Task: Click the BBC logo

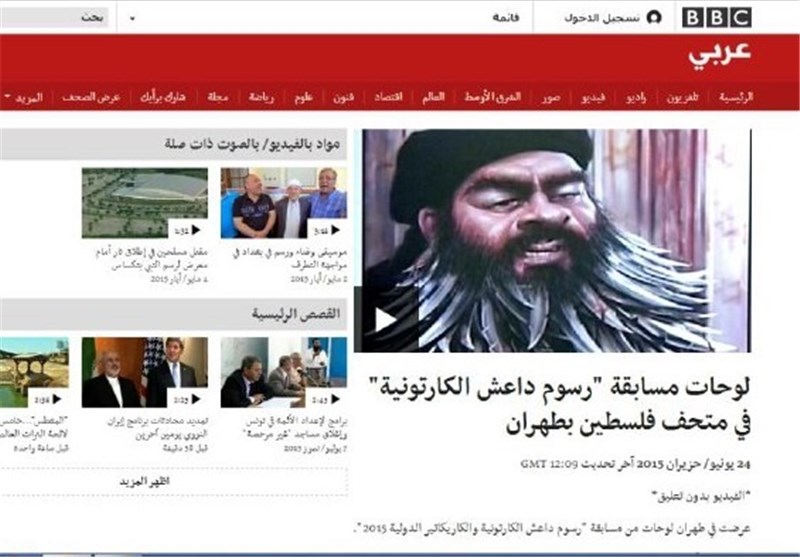Action: (716, 17)
